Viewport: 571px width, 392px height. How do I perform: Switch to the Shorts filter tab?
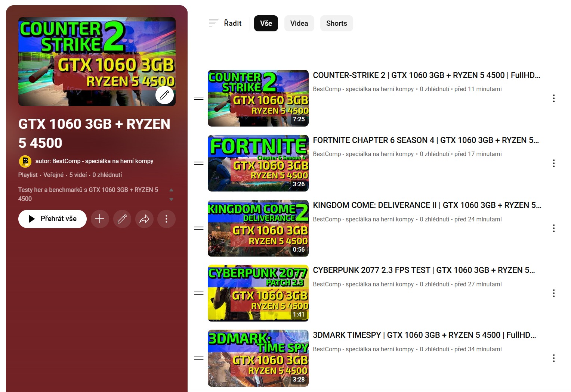337,23
